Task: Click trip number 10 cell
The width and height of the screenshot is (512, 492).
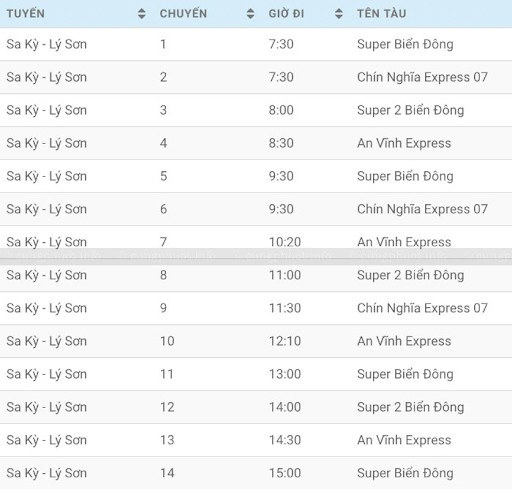Action: tap(167, 341)
